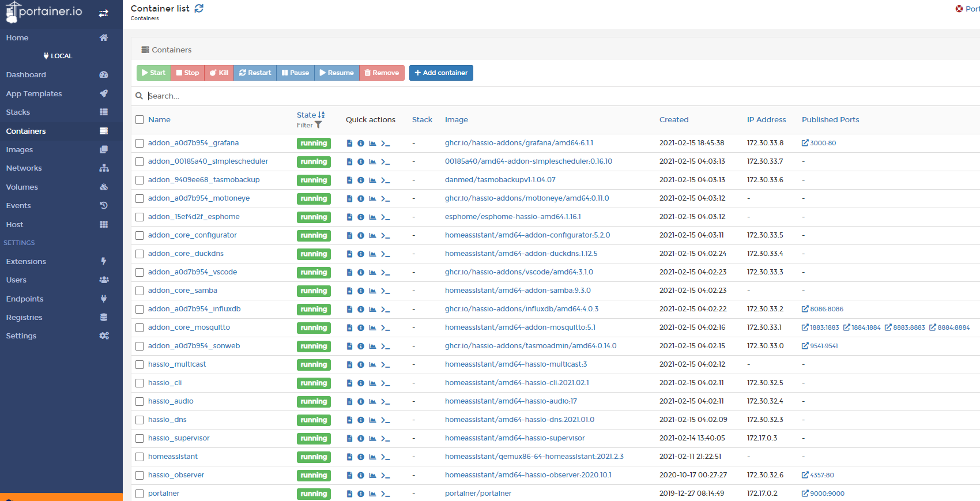Open console icon for addon_00185a40_simplescheduler
The height and width of the screenshot is (501, 980).
click(386, 162)
